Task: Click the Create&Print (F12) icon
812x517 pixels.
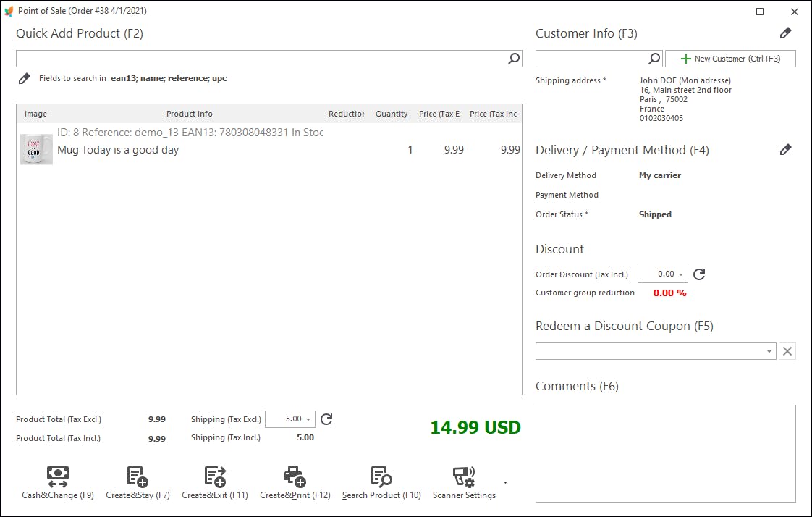Action: (295, 476)
